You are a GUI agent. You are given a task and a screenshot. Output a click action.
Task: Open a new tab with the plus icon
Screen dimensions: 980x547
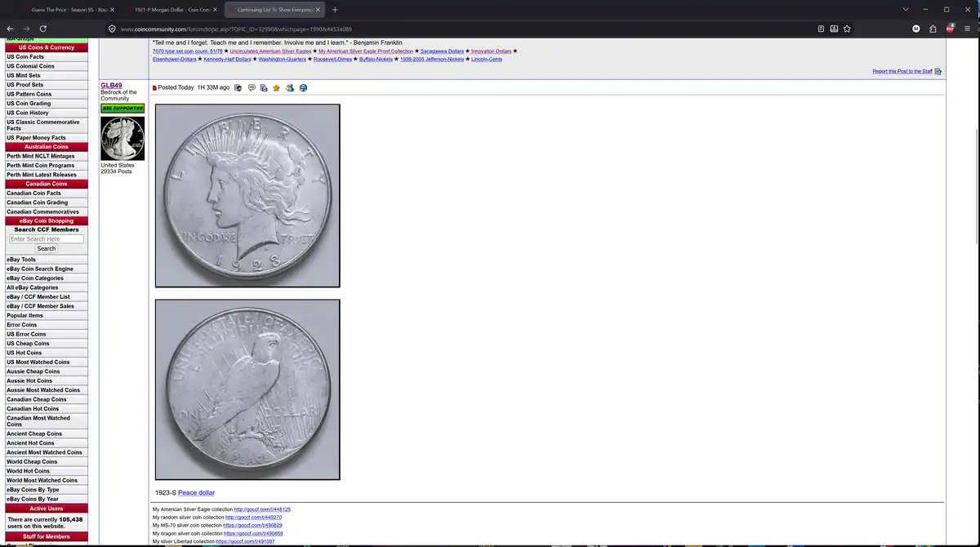(x=335, y=10)
